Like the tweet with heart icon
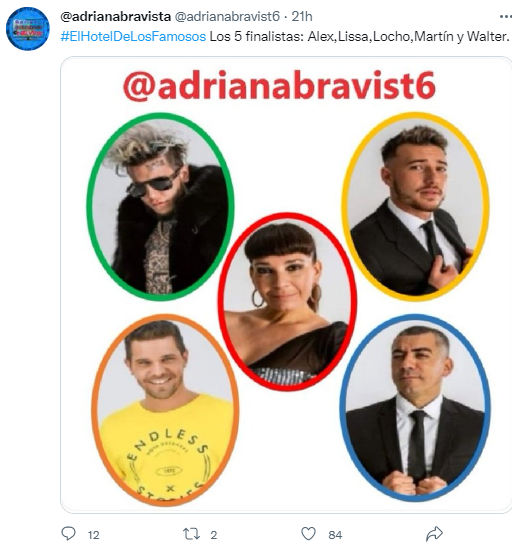 [308, 534]
